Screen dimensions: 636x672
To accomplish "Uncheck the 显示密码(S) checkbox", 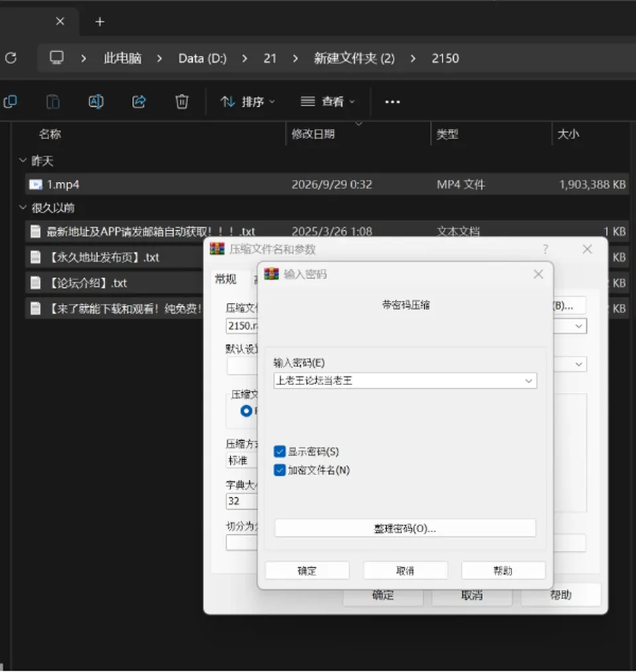I will 280,451.
